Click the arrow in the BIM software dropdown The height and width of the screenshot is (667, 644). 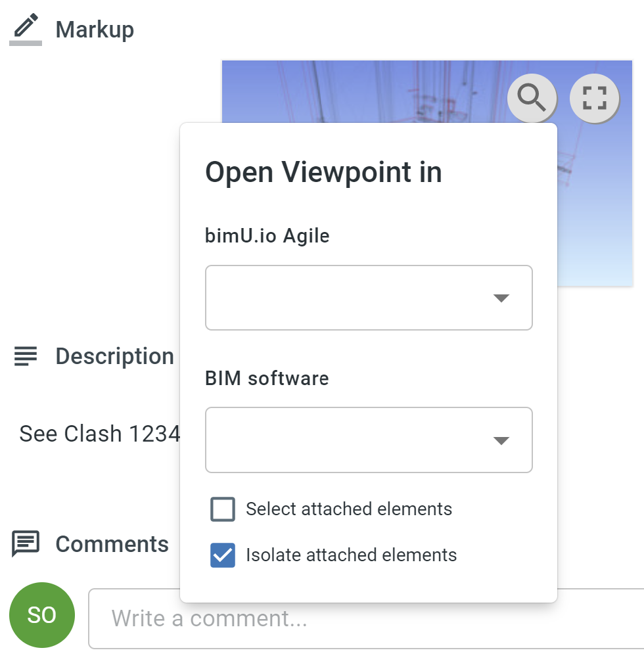click(x=501, y=441)
